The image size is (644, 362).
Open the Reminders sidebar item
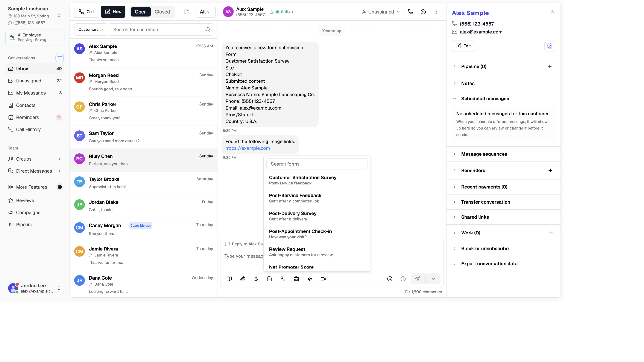(35, 118)
